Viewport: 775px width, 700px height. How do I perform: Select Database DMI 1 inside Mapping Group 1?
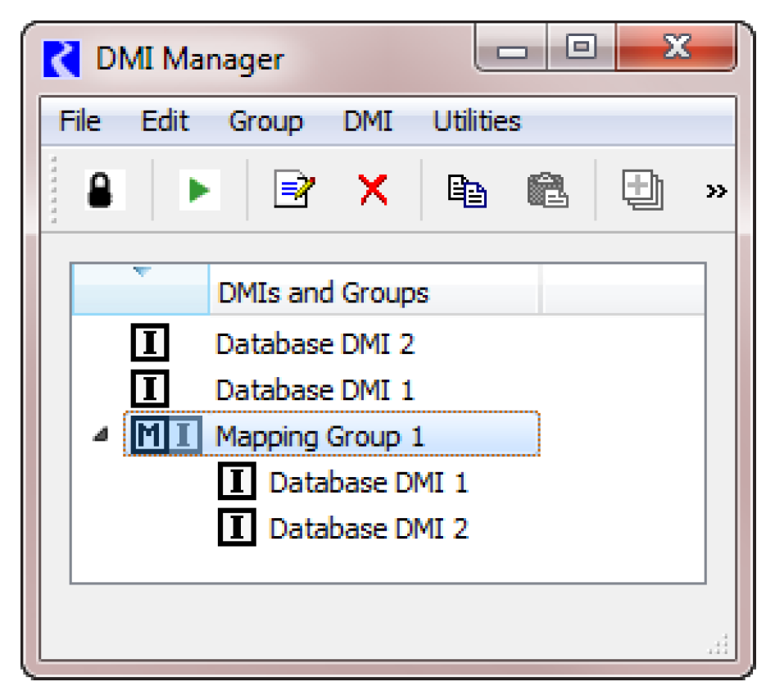pos(369,482)
